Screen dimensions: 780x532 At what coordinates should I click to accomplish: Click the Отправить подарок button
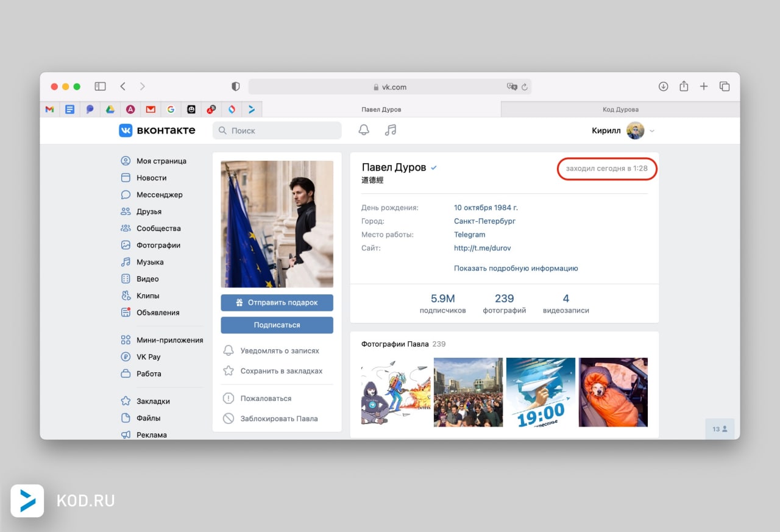277,303
